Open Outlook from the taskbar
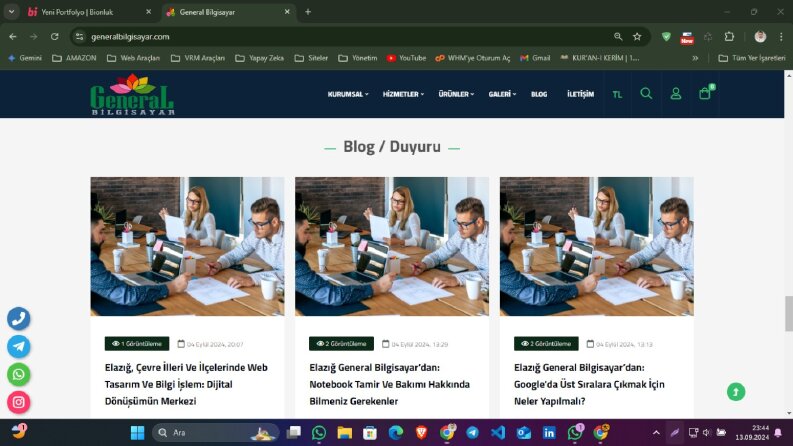The image size is (793, 446). click(x=523, y=432)
